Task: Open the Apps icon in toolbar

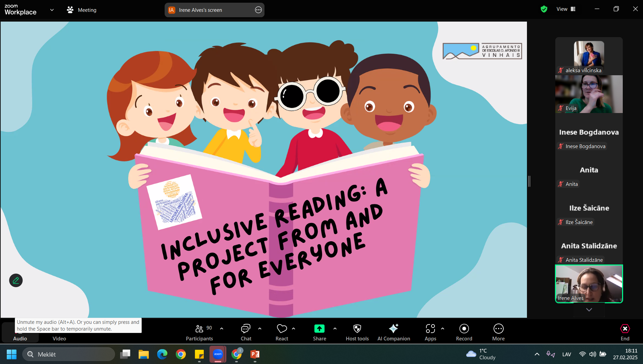Action: [430, 329]
